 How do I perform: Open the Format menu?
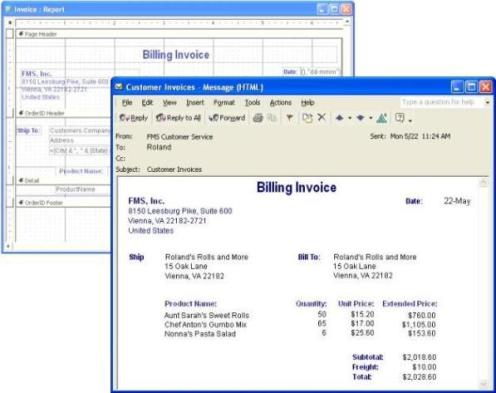tap(224, 103)
